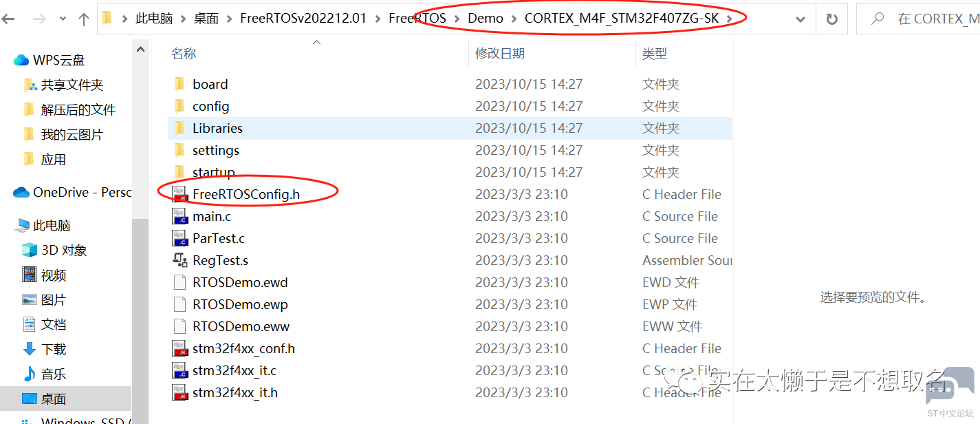Select the RTOSDemo.eww file icon
This screenshot has width=980, height=424.
(x=180, y=326)
